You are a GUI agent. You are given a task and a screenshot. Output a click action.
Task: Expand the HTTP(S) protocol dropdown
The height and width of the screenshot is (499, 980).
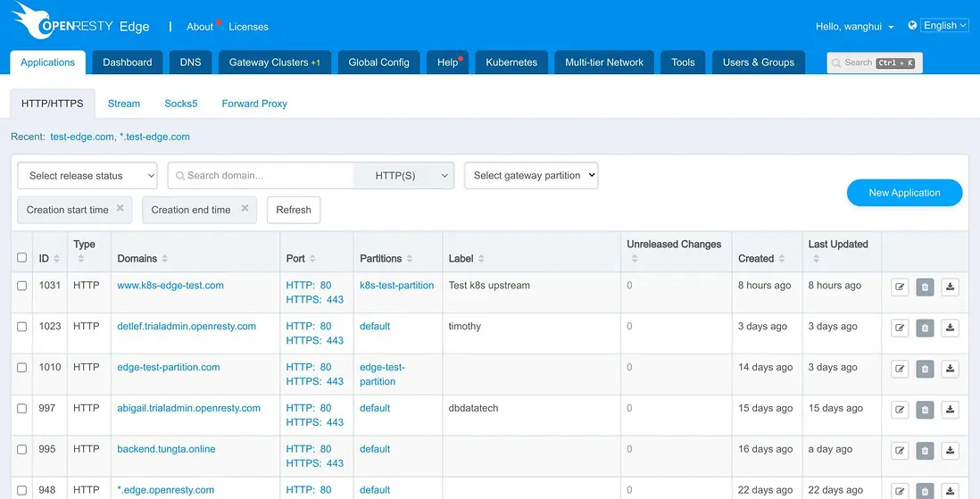pyautogui.click(x=404, y=176)
